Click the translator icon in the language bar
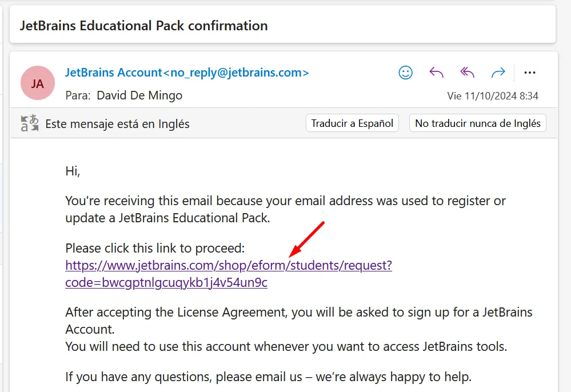This screenshot has height=392, width=571. coord(30,123)
